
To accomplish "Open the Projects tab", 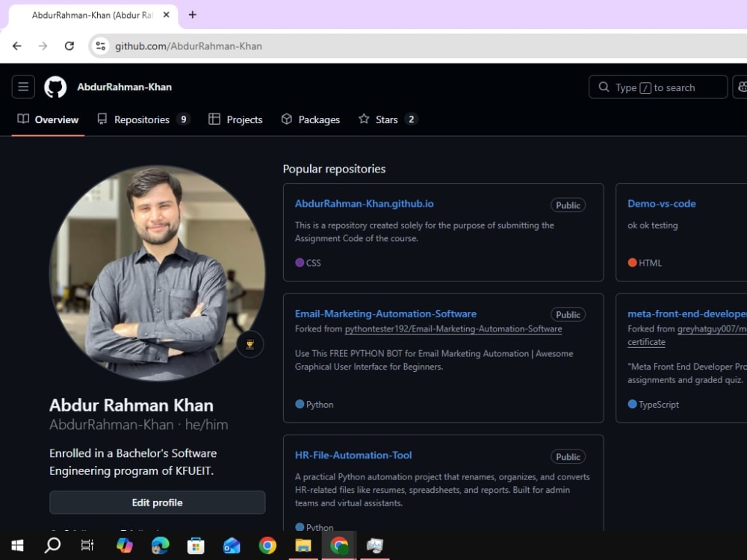I will coord(235,119).
